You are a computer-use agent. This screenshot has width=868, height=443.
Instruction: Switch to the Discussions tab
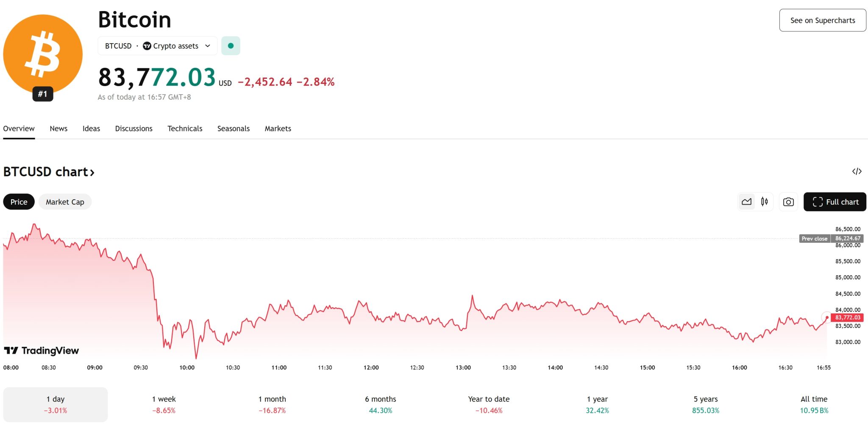(134, 128)
